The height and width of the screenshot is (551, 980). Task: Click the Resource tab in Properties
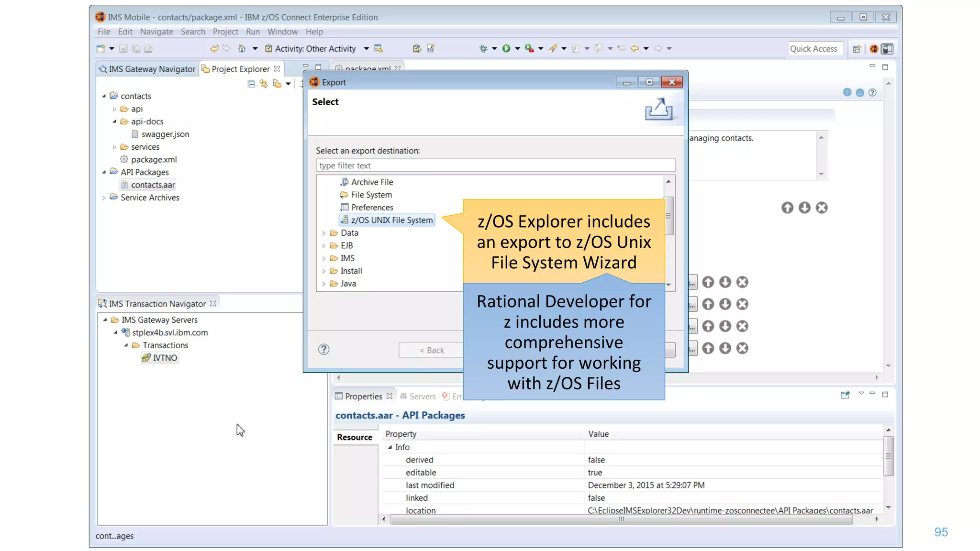tap(355, 437)
